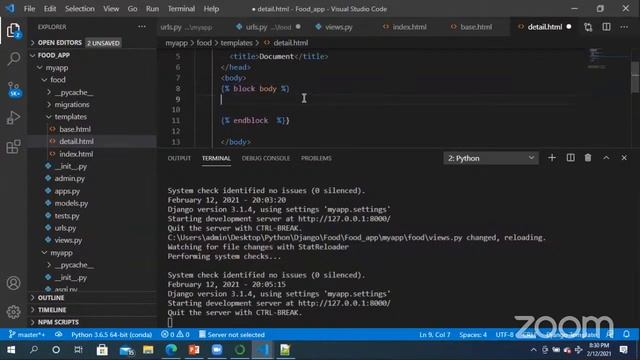Split the editor to the right
Viewport: 640px width, 360px height.
pos(607,27)
